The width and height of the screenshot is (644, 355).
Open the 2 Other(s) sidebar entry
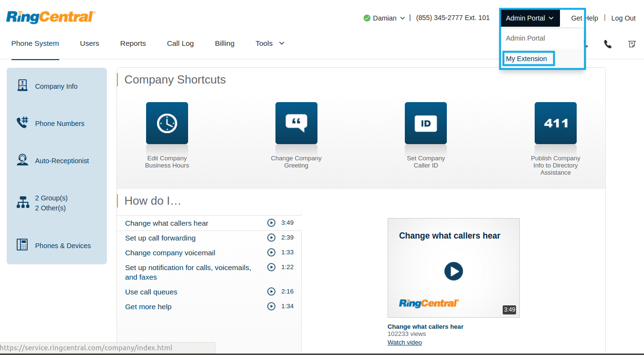point(51,208)
